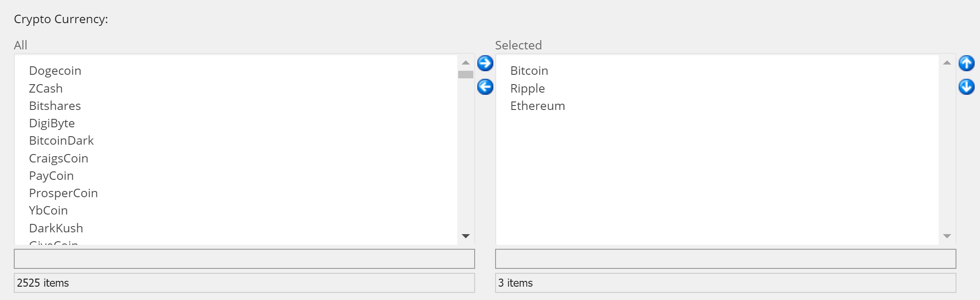980x300 pixels.
Task: Focus the filter field under All list
Action: click(244, 259)
